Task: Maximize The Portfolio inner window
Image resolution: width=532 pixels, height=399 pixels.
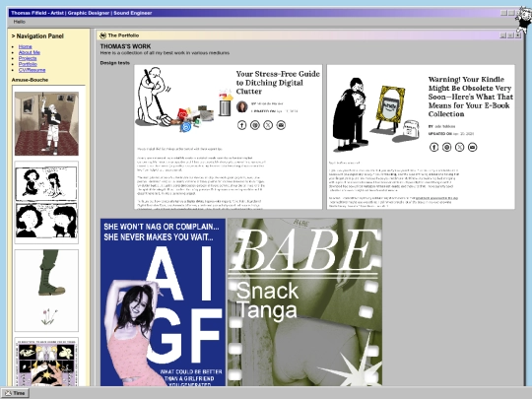Action: point(510,35)
